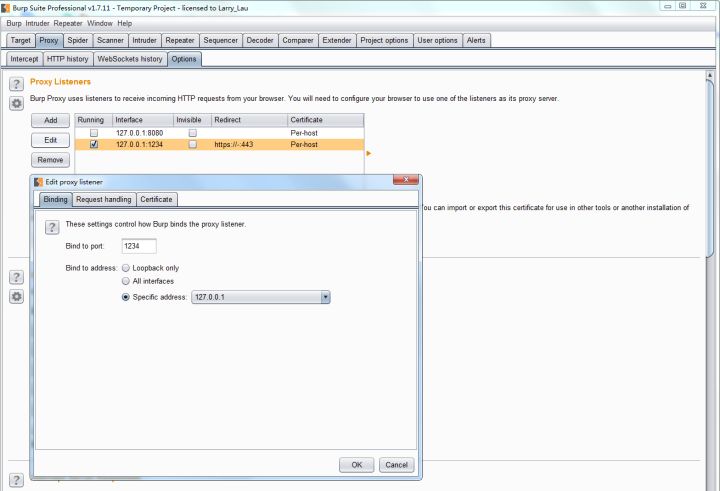Switch to the Sequencer tab

coord(221,40)
